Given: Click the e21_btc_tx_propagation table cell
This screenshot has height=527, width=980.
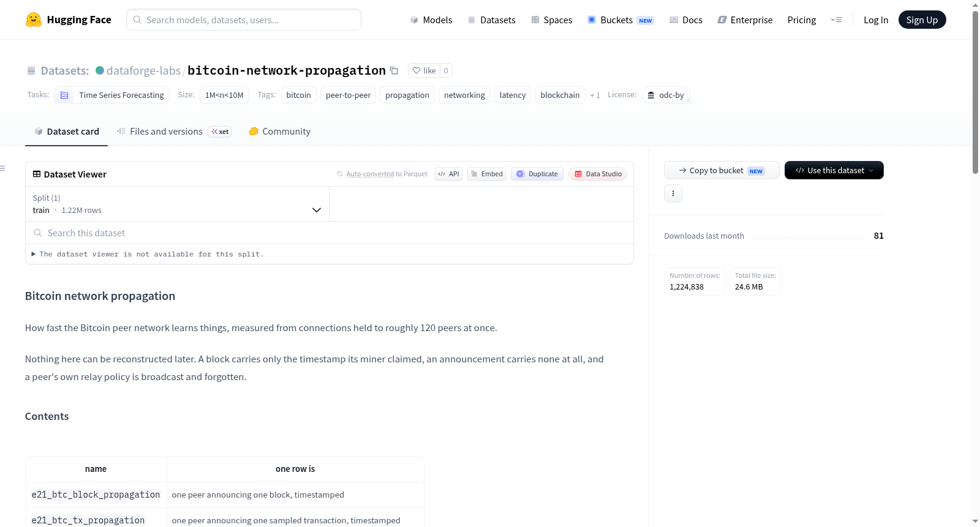Looking at the screenshot, I should [x=96, y=520].
